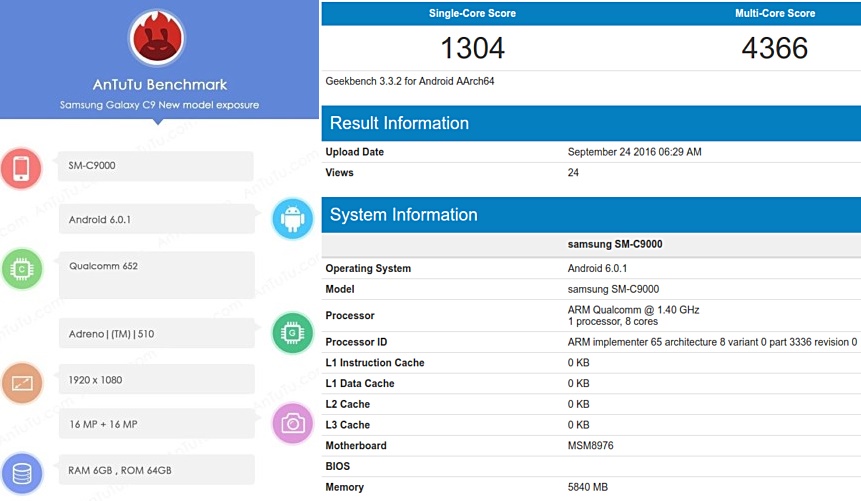Select the Single-Core Score column header
Screen dimensions: 861x501
473,14
